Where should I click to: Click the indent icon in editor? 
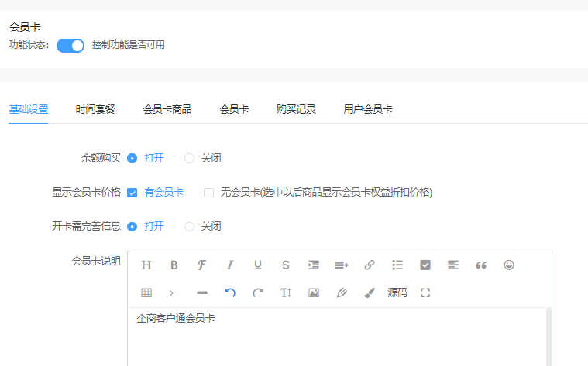tap(314, 265)
